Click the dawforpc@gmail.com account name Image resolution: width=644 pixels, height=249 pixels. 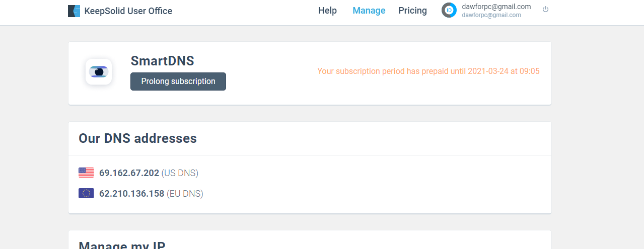point(496,7)
